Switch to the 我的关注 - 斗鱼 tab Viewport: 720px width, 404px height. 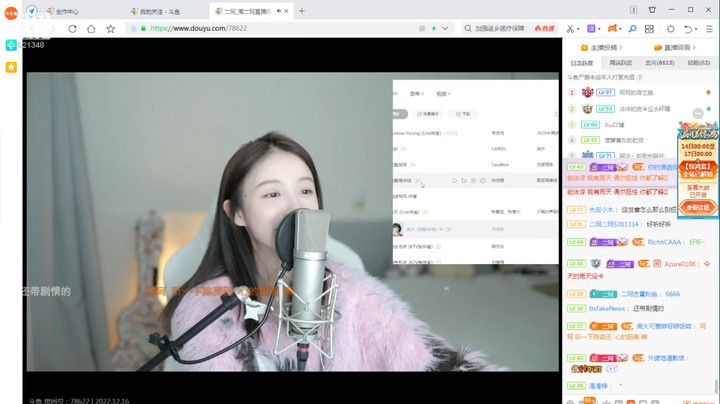click(159, 11)
